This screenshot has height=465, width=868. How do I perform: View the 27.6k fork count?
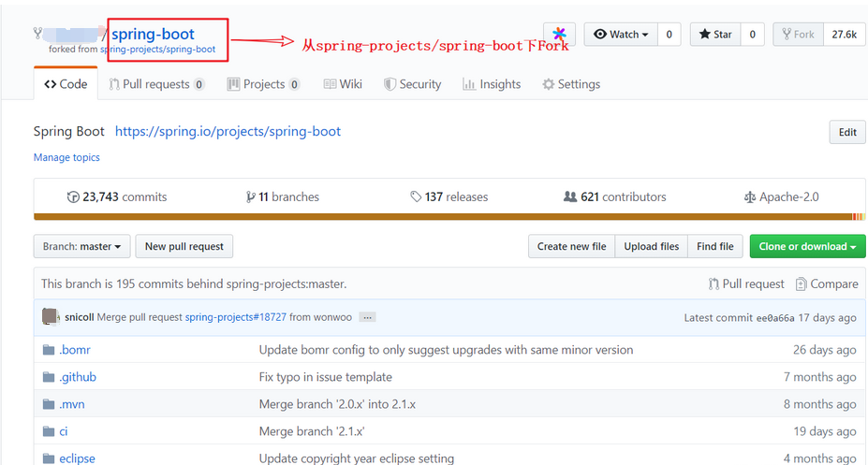click(845, 35)
